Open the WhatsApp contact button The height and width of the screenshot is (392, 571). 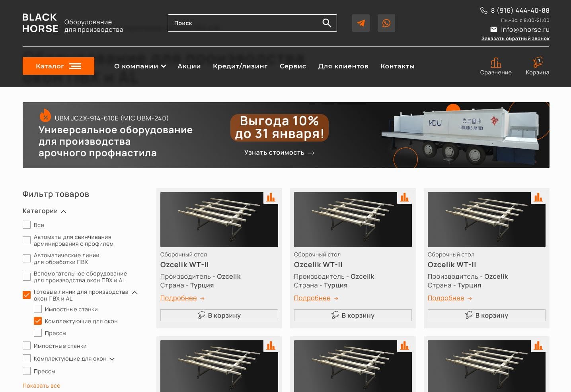(386, 23)
